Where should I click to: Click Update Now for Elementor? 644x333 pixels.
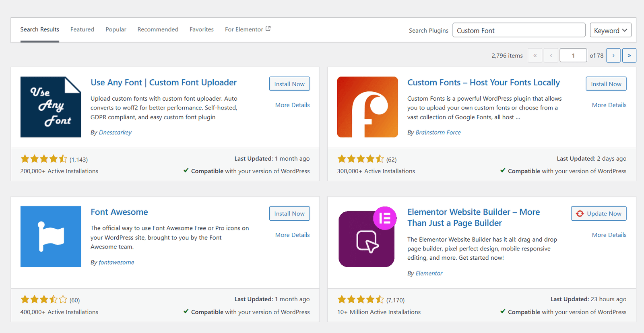tap(599, 213)
